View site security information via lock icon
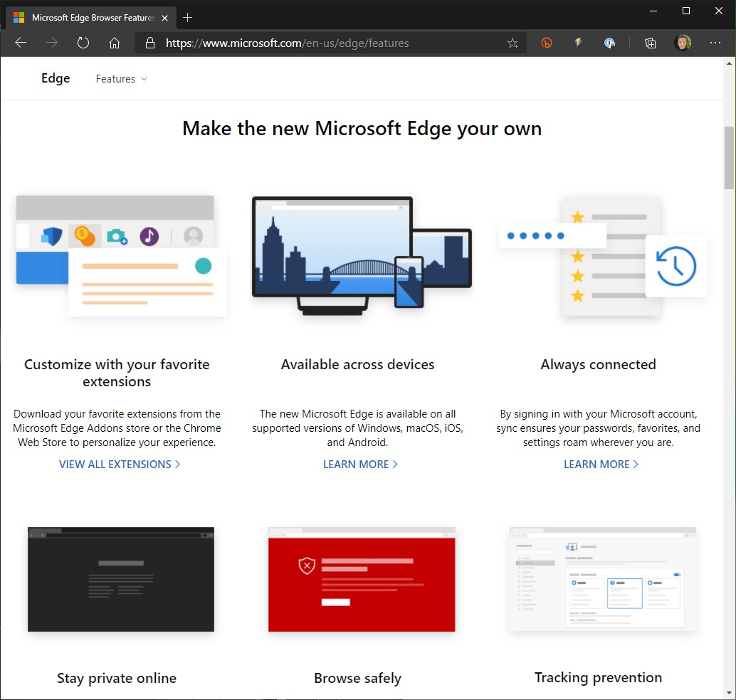736x700 pixels. [x=149, y=43]
